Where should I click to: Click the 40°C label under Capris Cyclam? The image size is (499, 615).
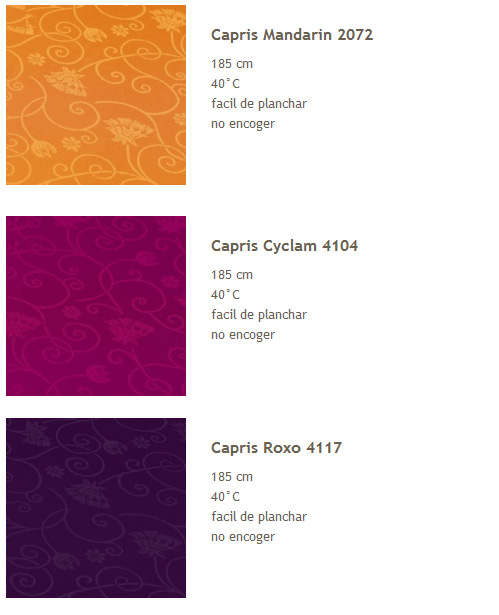(225, 295)
